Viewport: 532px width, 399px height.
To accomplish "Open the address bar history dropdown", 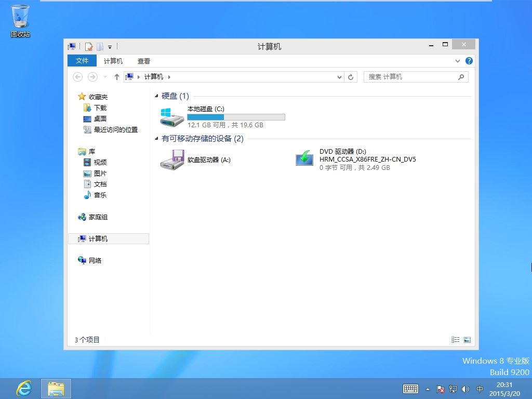I will pos(339,77).
